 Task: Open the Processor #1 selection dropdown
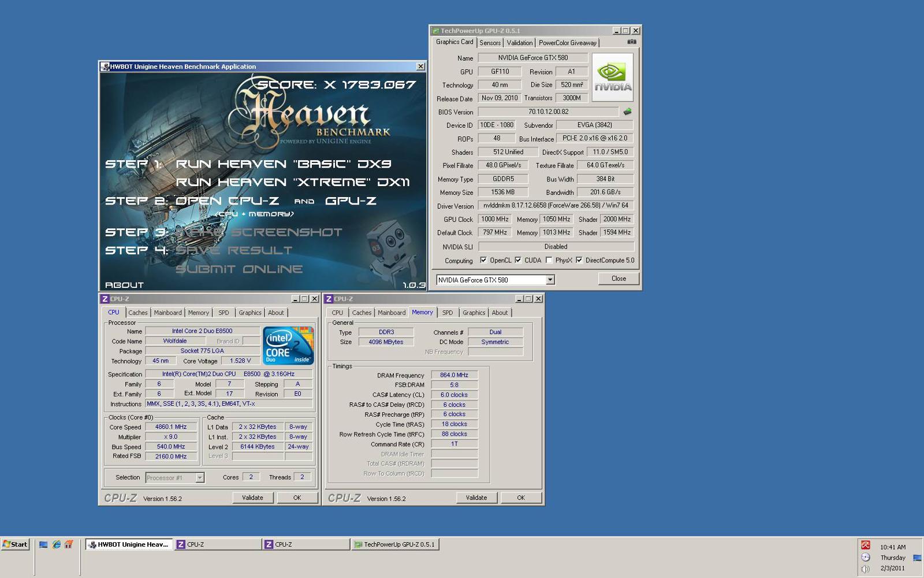(x=200, y=477)
